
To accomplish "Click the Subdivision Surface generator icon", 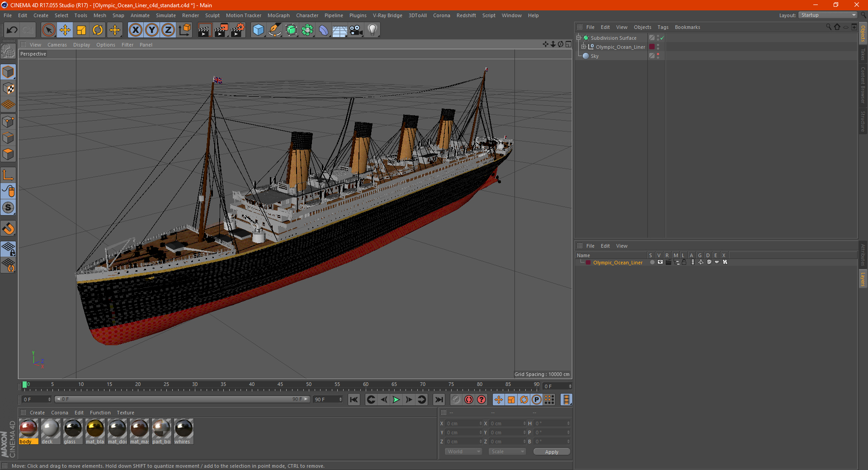I will point(291,30).
